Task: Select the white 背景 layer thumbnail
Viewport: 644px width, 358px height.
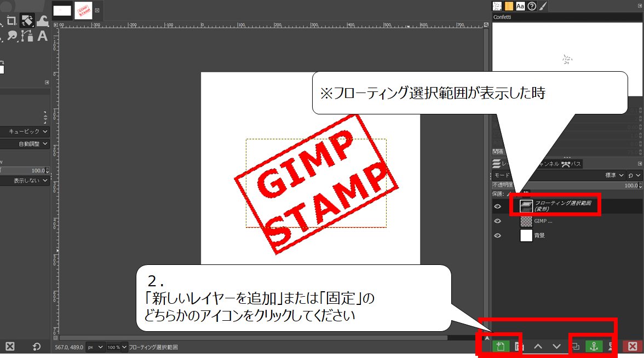Action: pyautogui.click(x=526, y=235)
